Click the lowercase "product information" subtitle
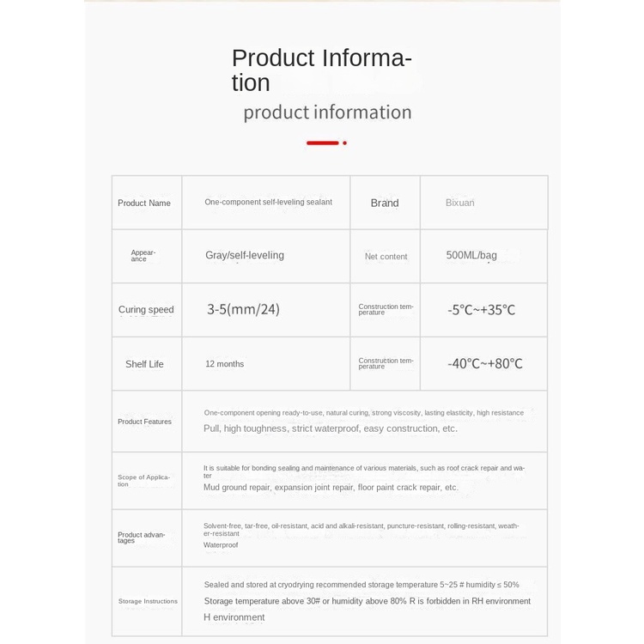 coord(327,112)
